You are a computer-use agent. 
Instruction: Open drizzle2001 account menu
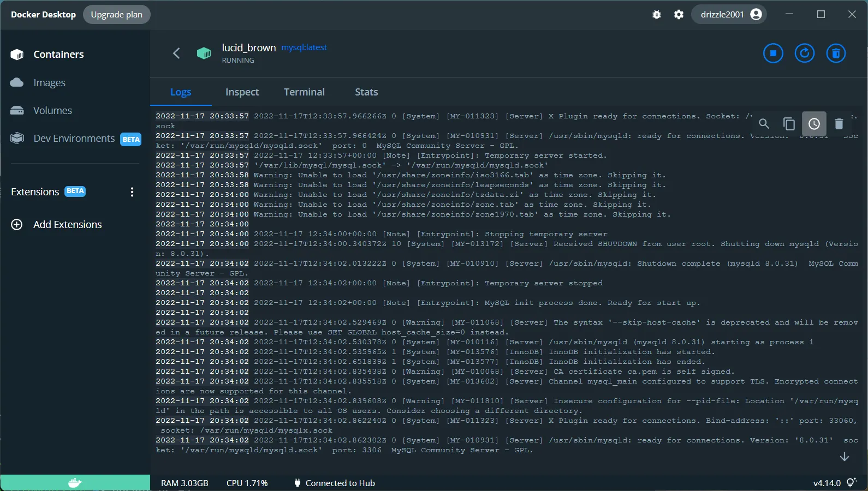tap(730, 15)
